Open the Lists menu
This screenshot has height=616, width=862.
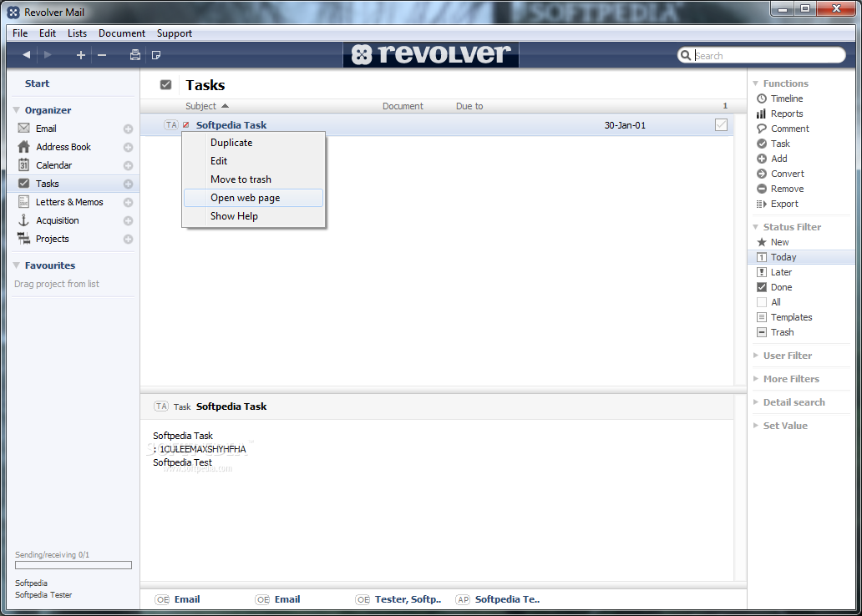[x=77, y=33]
